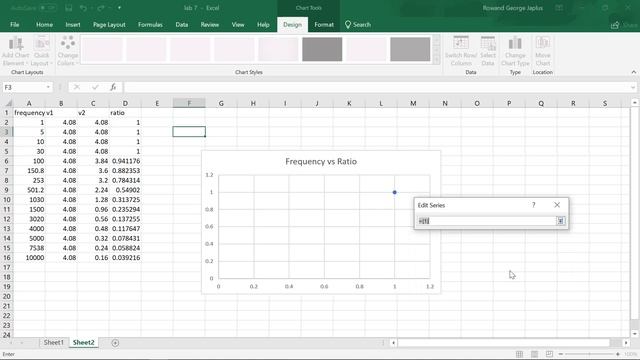Open the Quick Layout icon
The image size is (640, 360).
pyautogui.click(x=41, y=51)
